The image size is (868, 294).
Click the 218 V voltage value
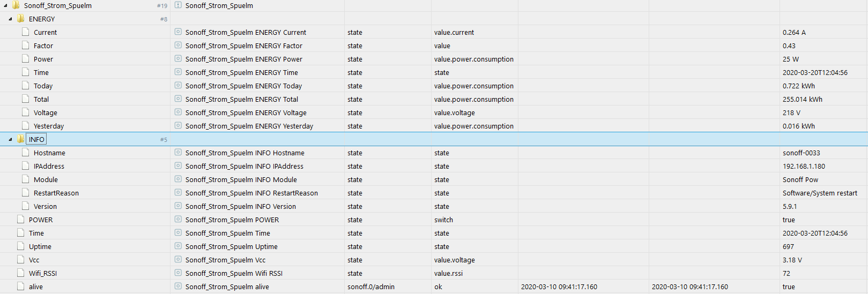pyautogui.click(x=791, y=112)
